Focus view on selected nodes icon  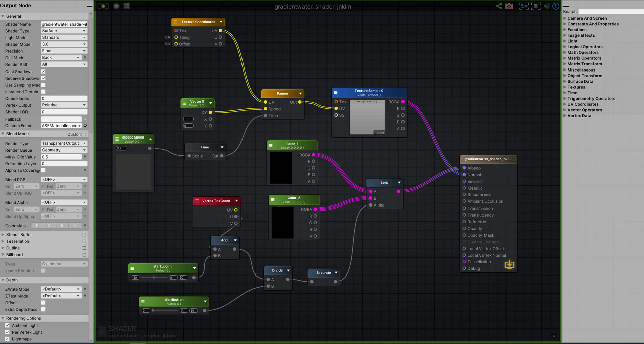coord(524,6)
